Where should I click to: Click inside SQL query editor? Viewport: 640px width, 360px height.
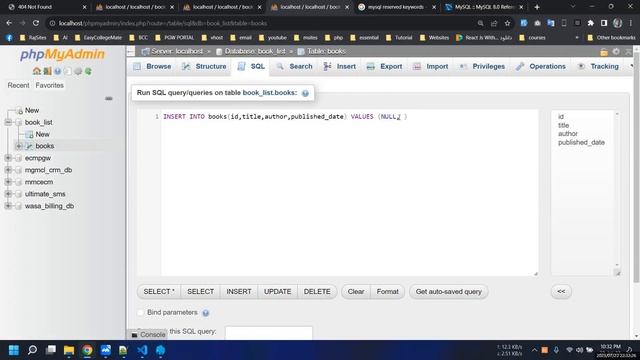(349, 192)
